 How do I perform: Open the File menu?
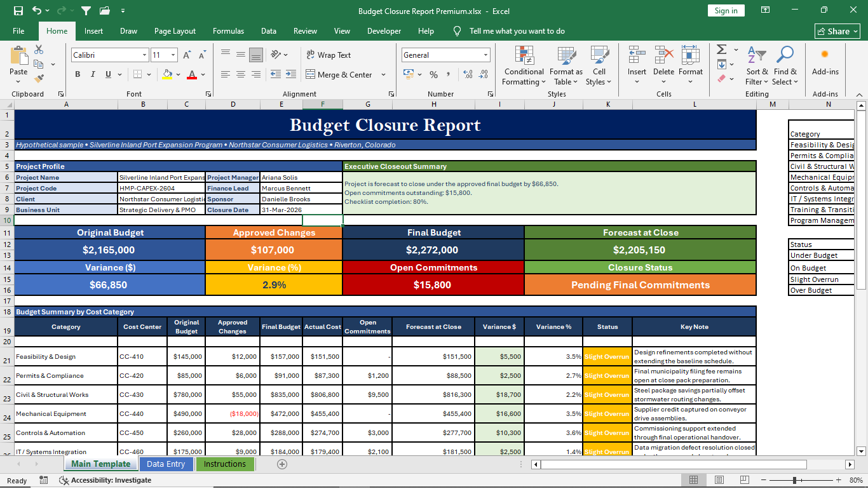[x=18, y=31]
